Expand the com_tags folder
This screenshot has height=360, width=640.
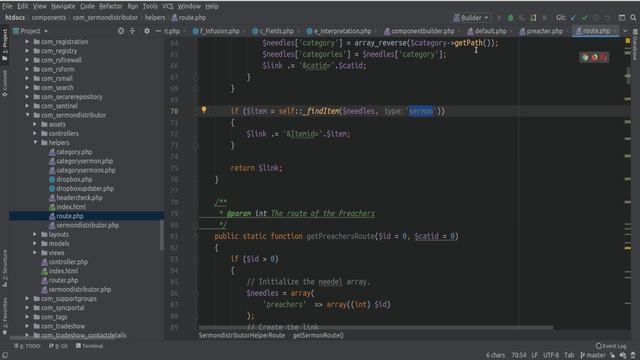(x=28, y=317)
